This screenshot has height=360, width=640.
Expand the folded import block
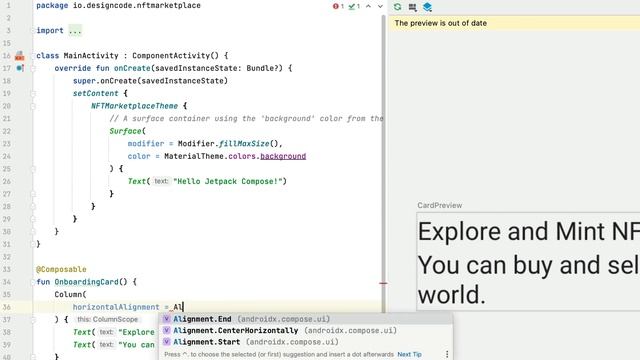coord(75,31)
